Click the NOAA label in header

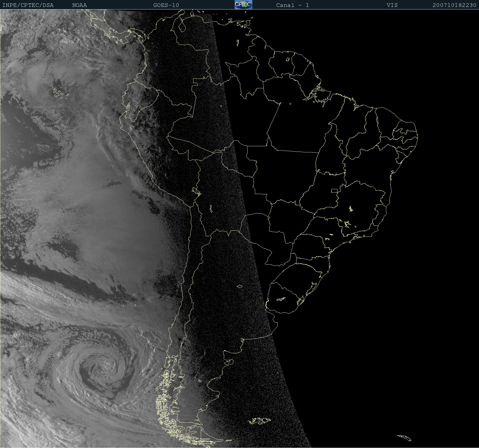tap(79, 5)
